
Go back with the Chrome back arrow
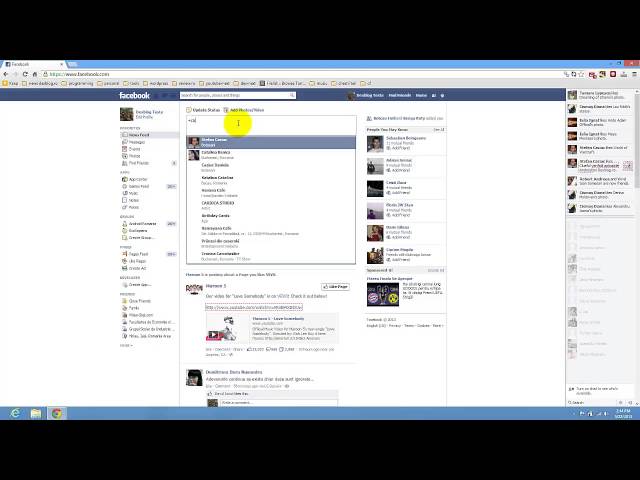coord(6,74)
